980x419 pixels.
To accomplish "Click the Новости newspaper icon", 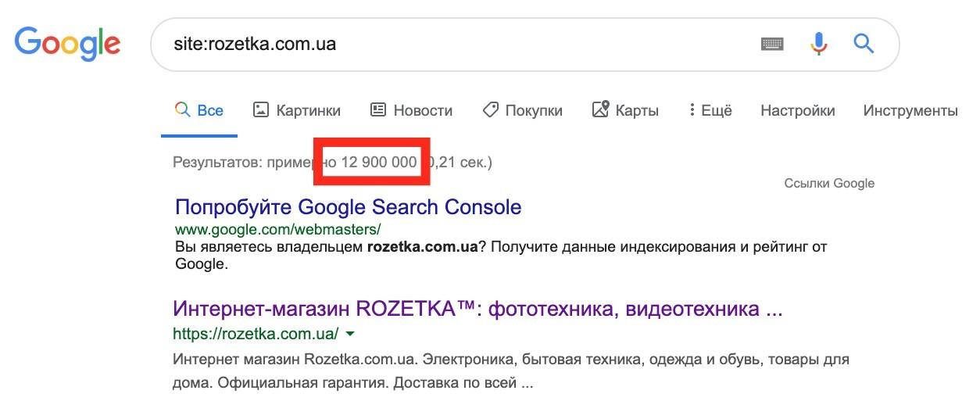I will [378, 110].
